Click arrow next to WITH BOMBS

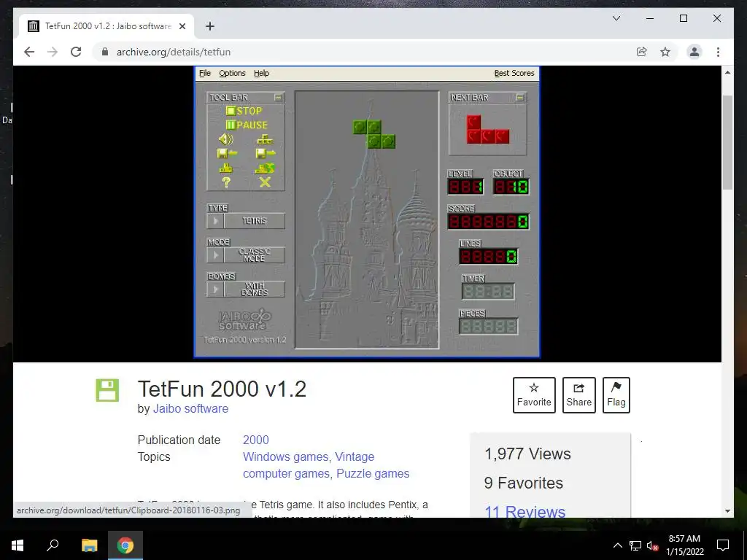tap(215, 289)
